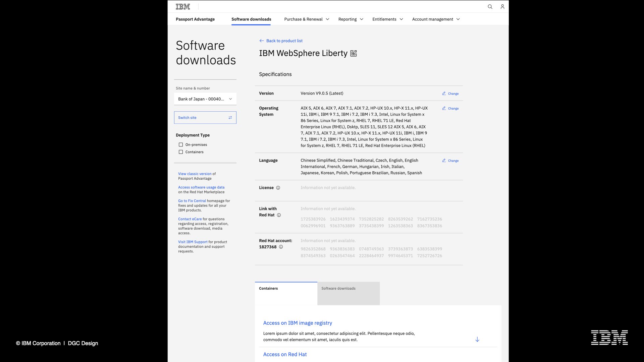644x362 pixels.
Task: Check the Containers deployment checkbox
Action: tap(181, 152)
